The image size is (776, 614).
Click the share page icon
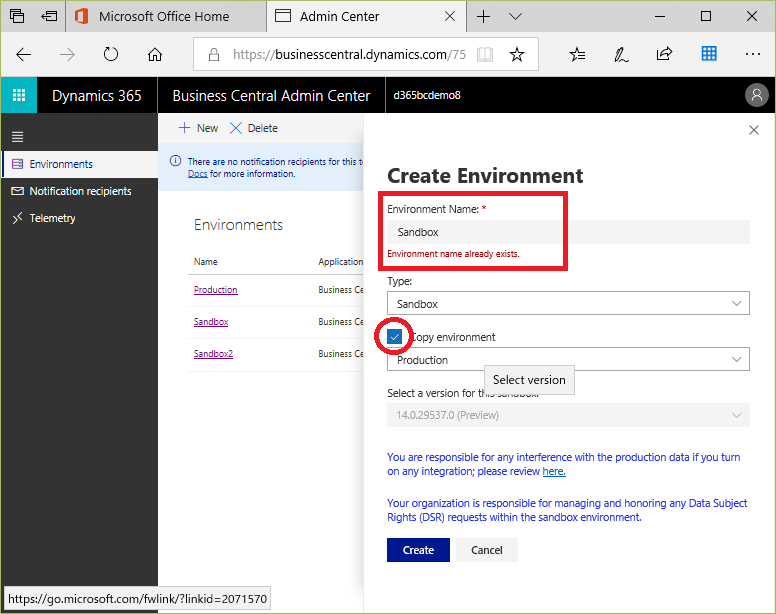click(x=664, y=53)
